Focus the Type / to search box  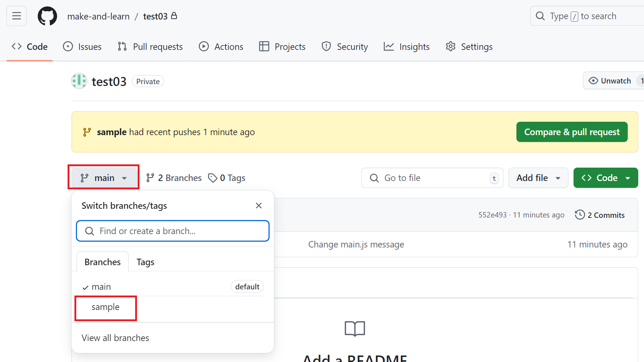587,16
